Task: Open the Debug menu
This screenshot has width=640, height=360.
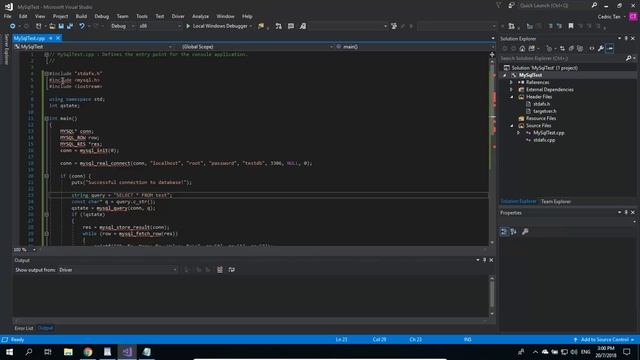Action: (102, 16)
